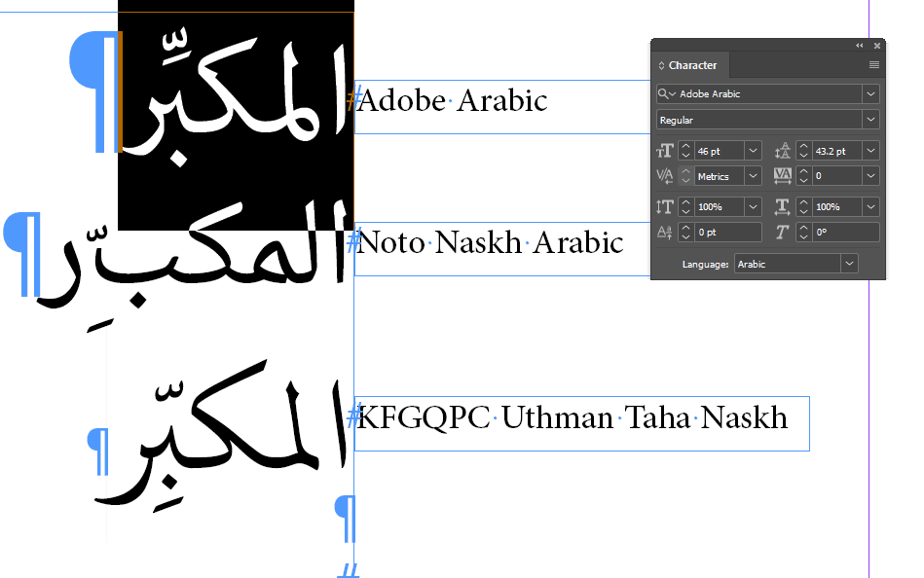Click the baseline shift 0 pt field
This screenshot has height=578, width=924.
(x=727, y=233)
